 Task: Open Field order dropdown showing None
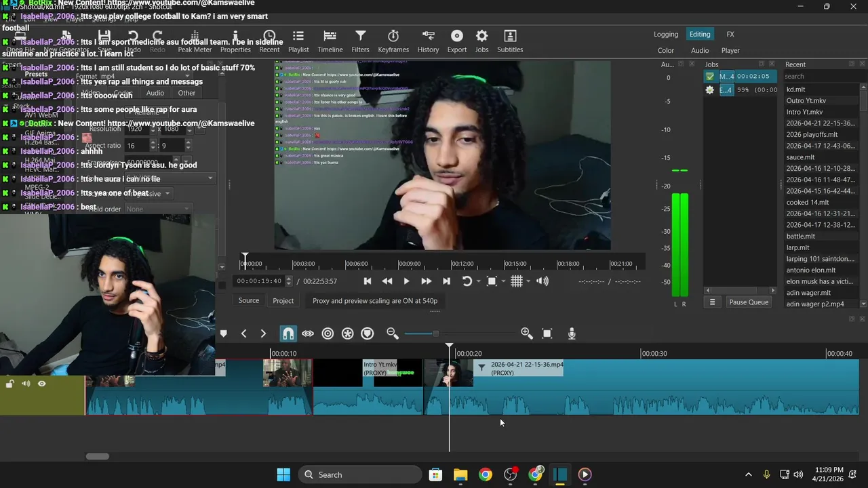click(x=159, y=209)
